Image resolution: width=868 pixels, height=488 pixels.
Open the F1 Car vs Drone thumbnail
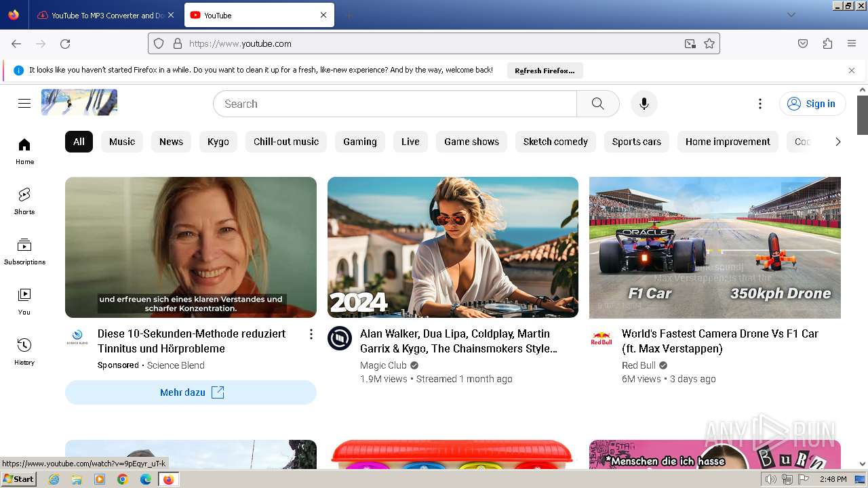pyautogui.click(x=715, y=247)
